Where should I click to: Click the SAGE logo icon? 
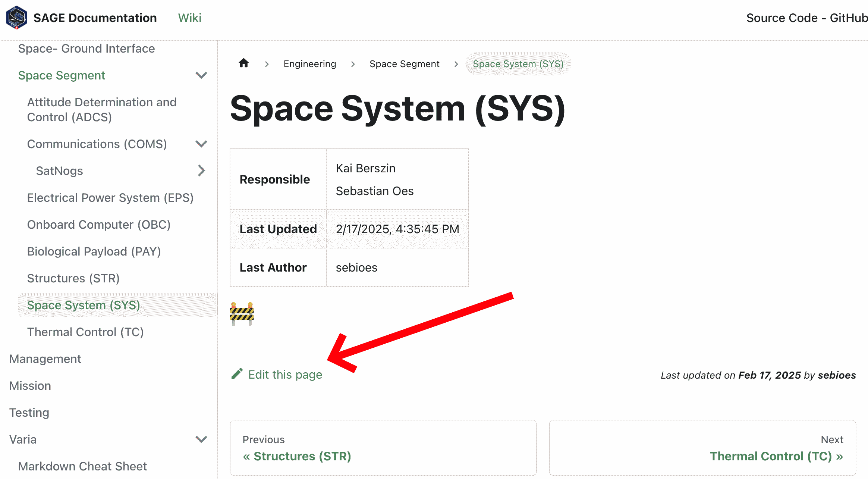click(16, 18)
